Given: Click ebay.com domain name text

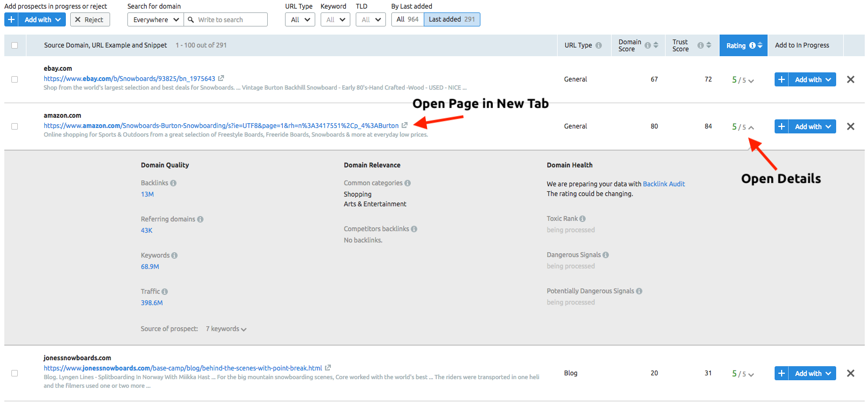Looking at the screenshot, I should coord(58,69).
